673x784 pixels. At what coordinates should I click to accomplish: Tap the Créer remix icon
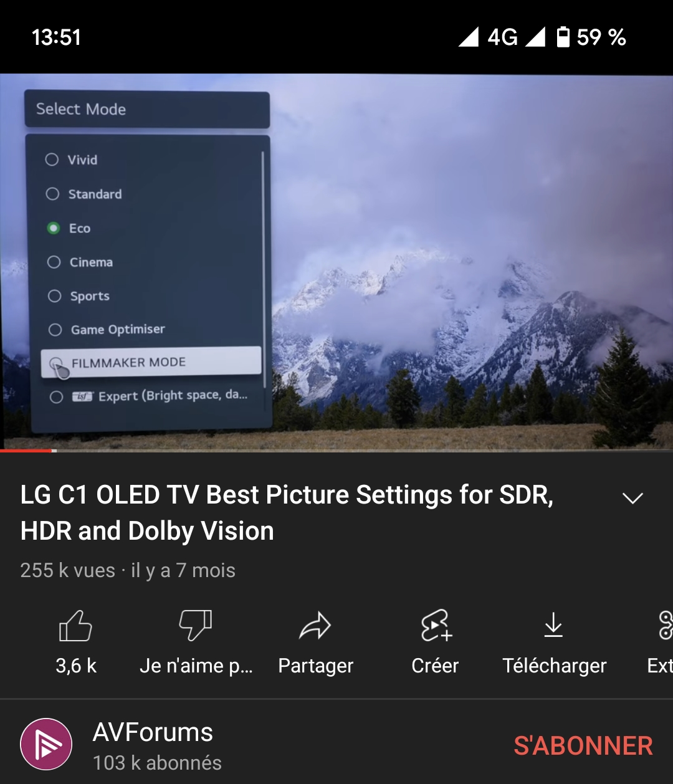436,626
